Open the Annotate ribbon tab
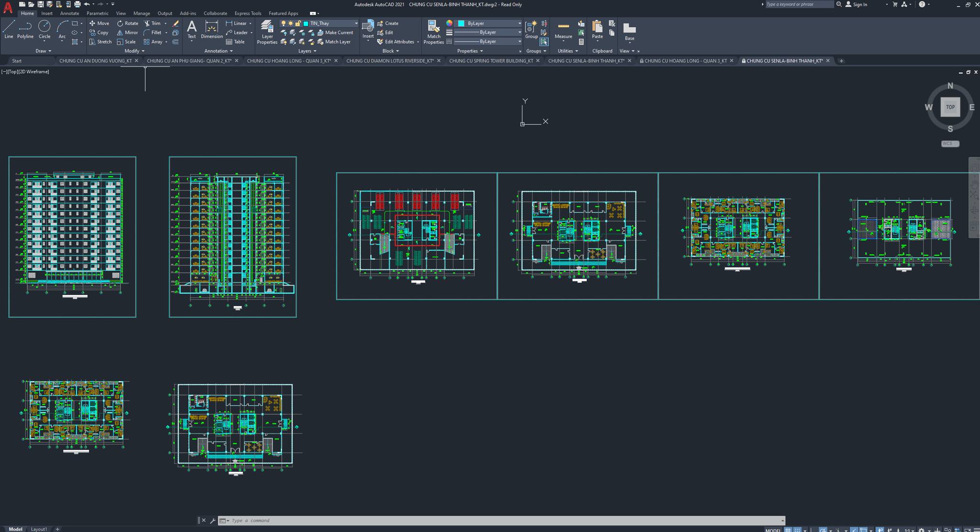Screen dimensions: 980x532 coord(69,13)
